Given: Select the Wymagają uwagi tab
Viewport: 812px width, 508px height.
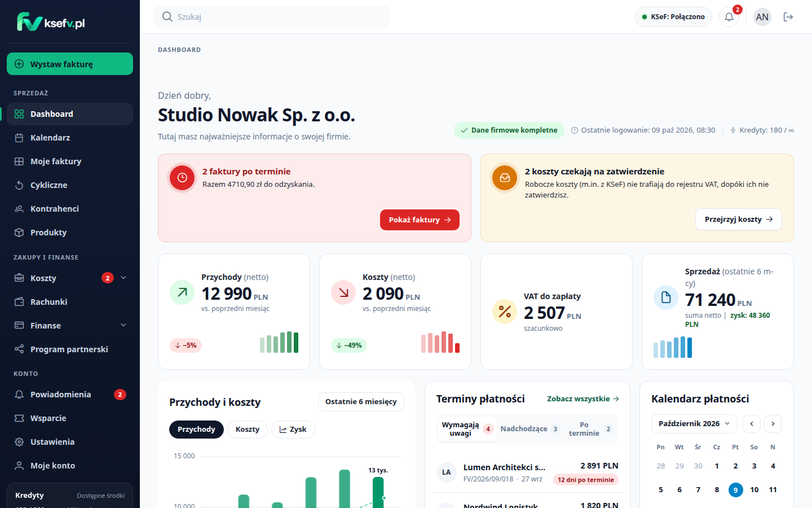Looking at the screenshot, I should pyautogui.click(x=467, y=429).
